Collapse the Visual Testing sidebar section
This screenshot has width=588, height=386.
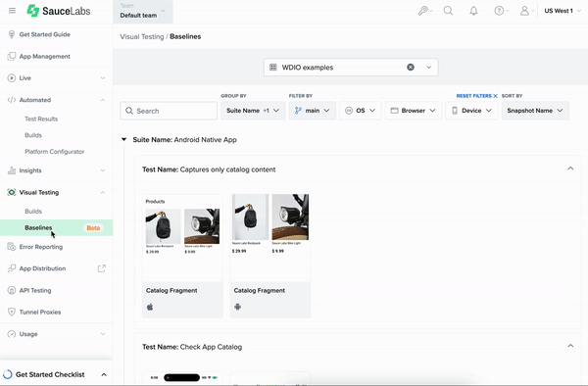pyautogui.click(x=103, y=192)
